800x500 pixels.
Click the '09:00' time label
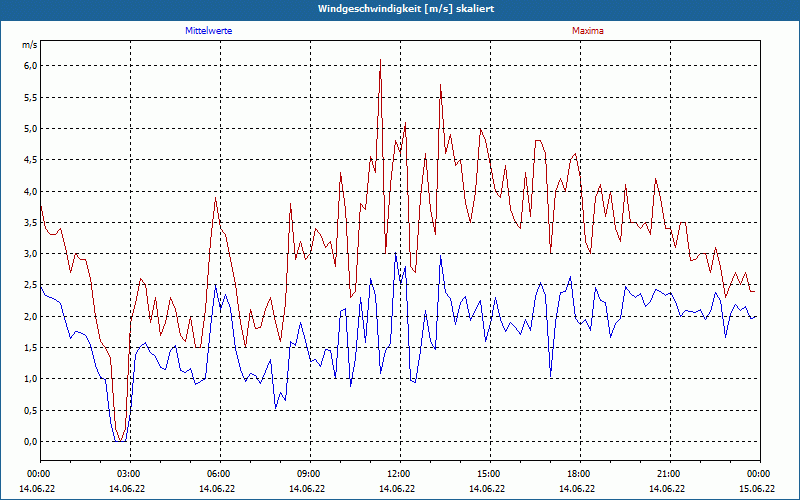[x=308, y=474]
